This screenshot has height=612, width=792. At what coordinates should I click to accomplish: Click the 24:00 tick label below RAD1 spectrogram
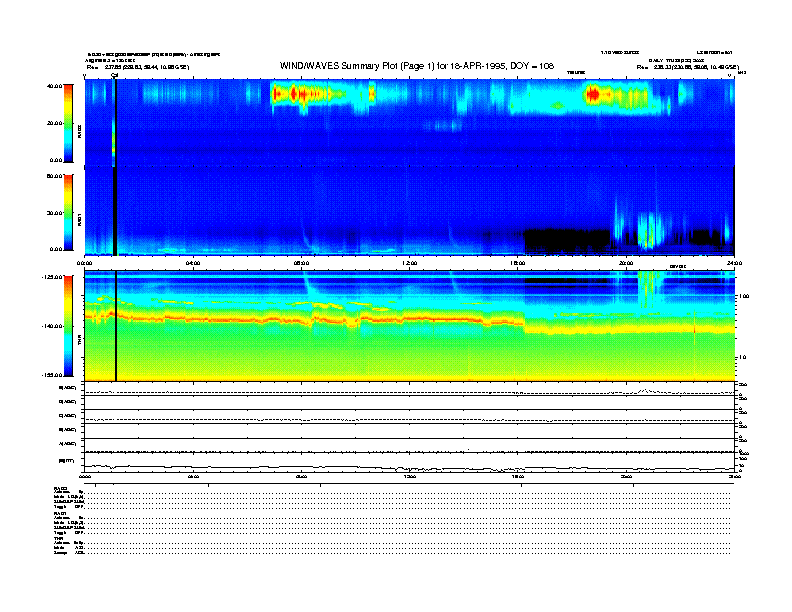point(734,263)
